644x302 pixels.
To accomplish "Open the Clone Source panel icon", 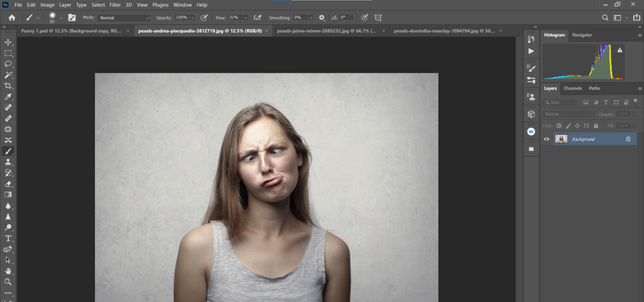I will (x=531, y=98).
